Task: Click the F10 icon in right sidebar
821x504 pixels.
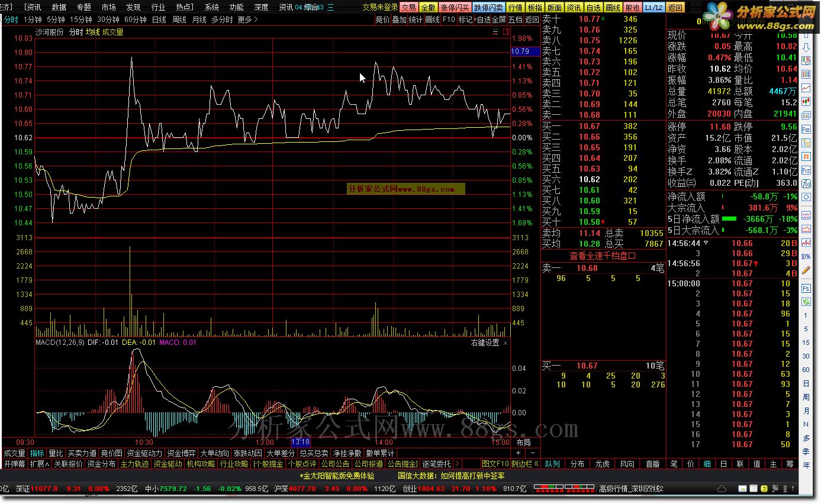Action: pyautogui.click(x=806, y=129)
